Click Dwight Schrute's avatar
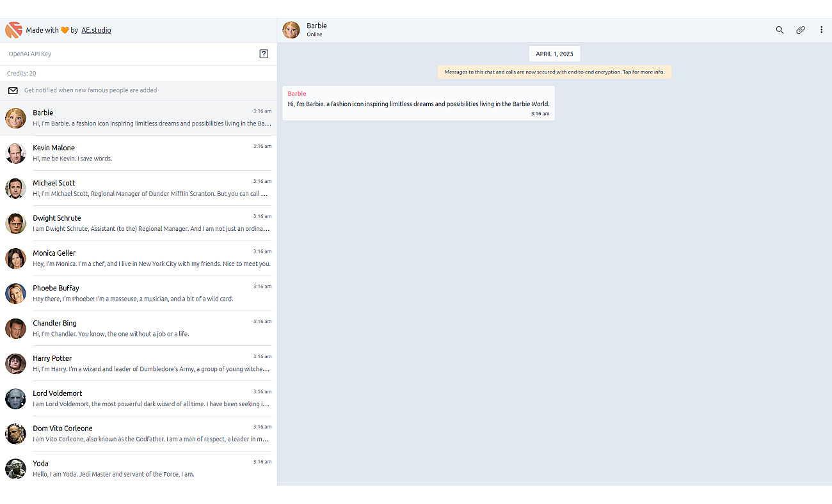Viewport: 832px width, 504px height. click(x=16, y=223)
